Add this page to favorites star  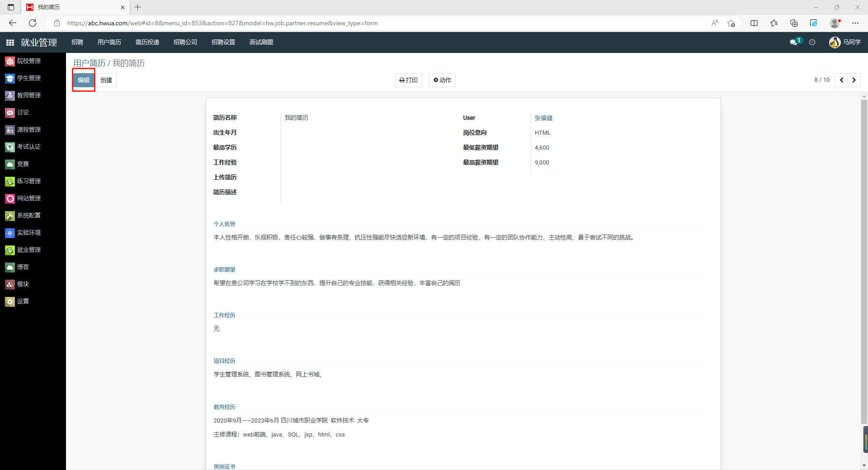point(731,23)
